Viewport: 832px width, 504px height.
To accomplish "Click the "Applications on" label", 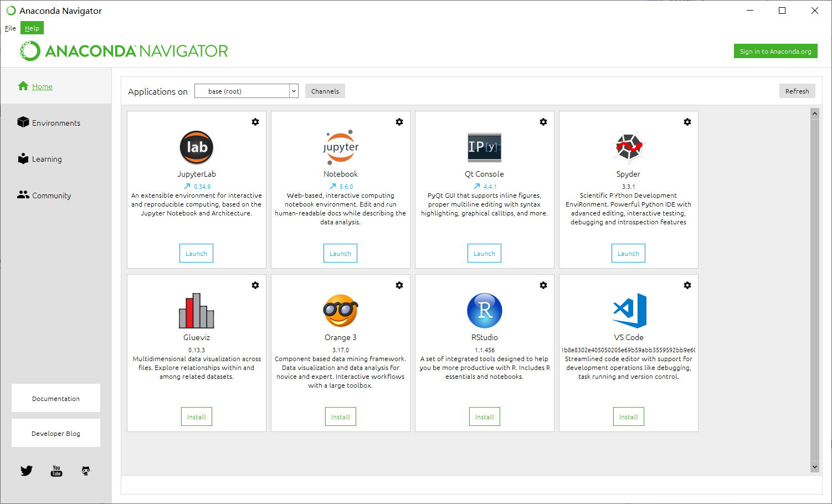I will click(158, 91).
